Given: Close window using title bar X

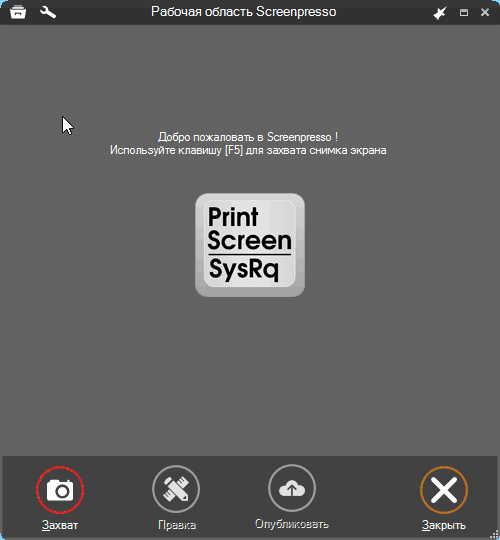Looking at the screenshot, I should point(485,12).
